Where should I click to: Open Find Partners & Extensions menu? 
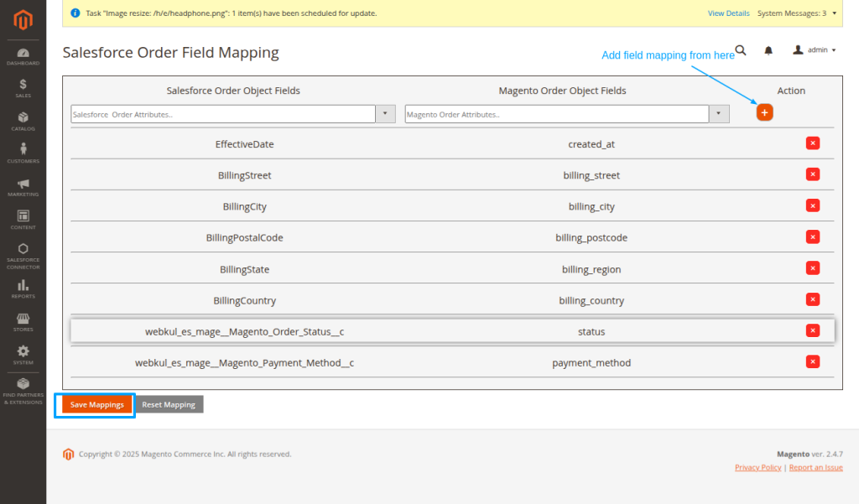pos(23,392)
